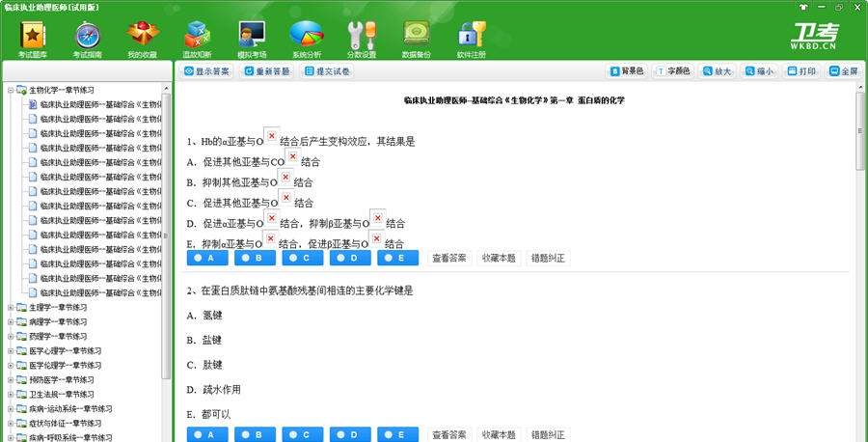Click the skin shirt icon in title bar
The image size is (868, 442).
[803, 7]
